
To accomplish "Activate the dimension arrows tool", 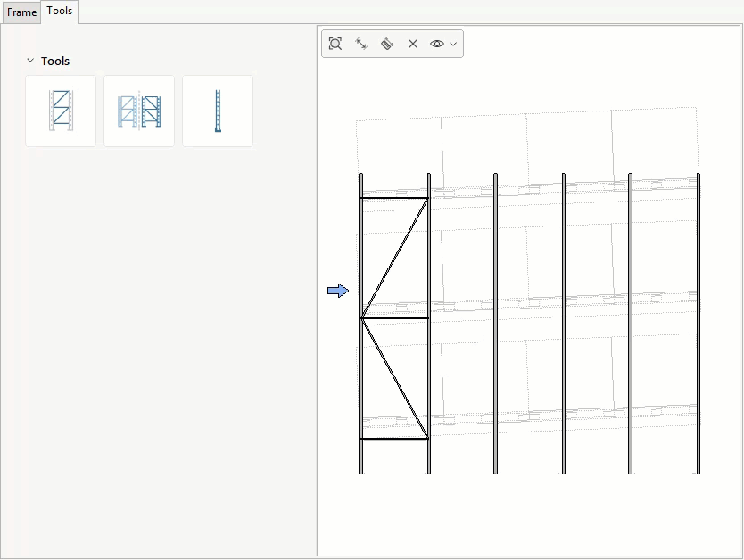I will coord(361,44).
